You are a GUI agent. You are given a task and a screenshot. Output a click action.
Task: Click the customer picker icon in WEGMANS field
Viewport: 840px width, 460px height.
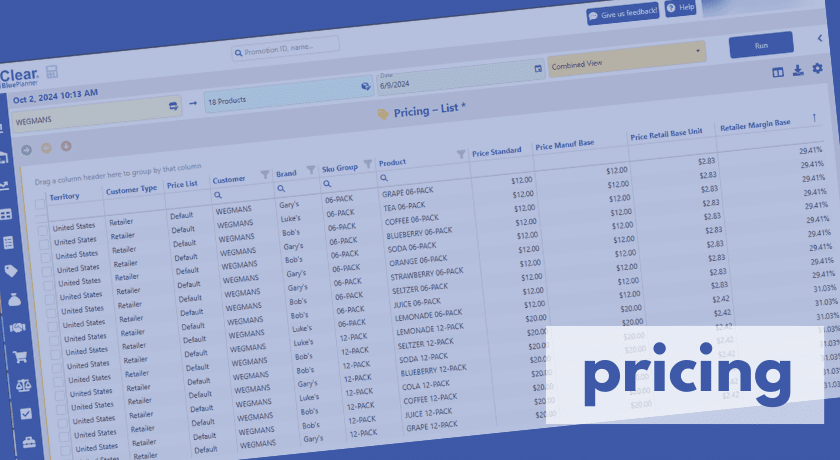tap(174, 106)
